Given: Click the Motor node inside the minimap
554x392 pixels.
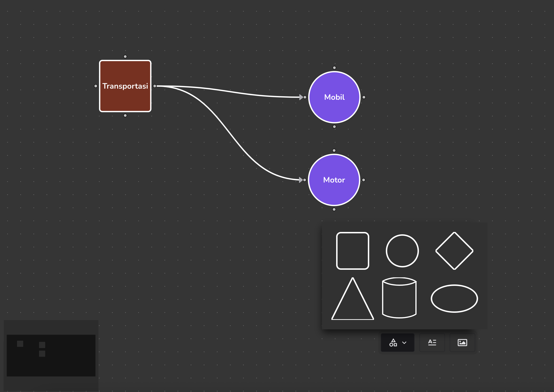Looking at the screenshot, I should (42, 353).
